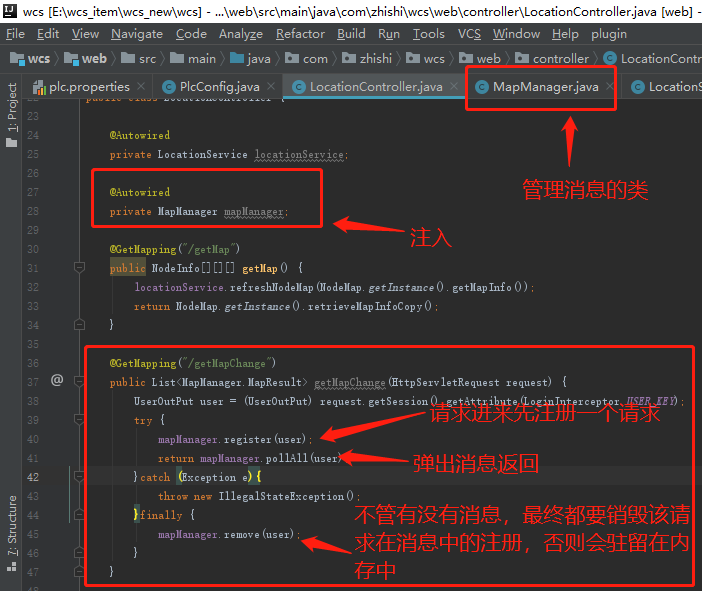Collapse the finally block at line 44
Viewport: 702px width, 591px height.
[79, 514]
